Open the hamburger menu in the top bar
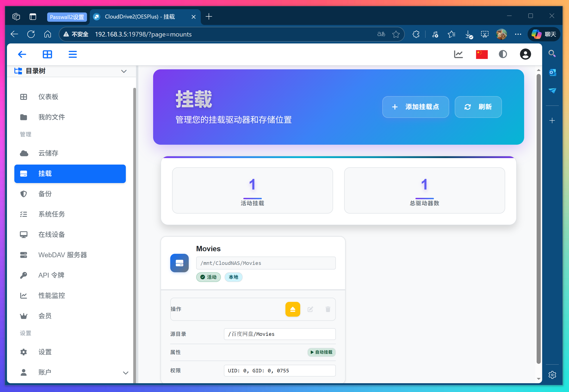The height and width of the screenshot is (392, 569). tap(72, 54)
